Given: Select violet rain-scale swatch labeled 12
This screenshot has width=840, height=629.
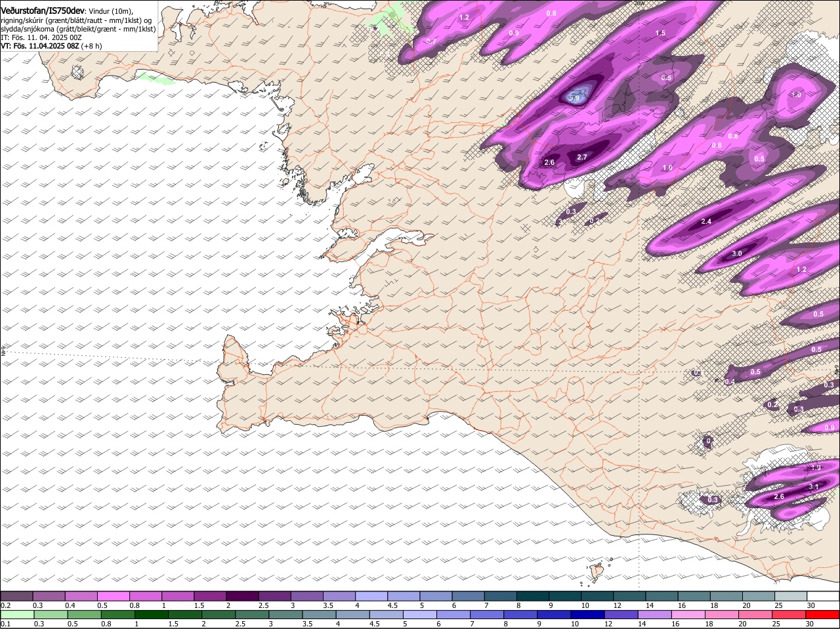Looking at the screenshot, I should coord(621,615).
